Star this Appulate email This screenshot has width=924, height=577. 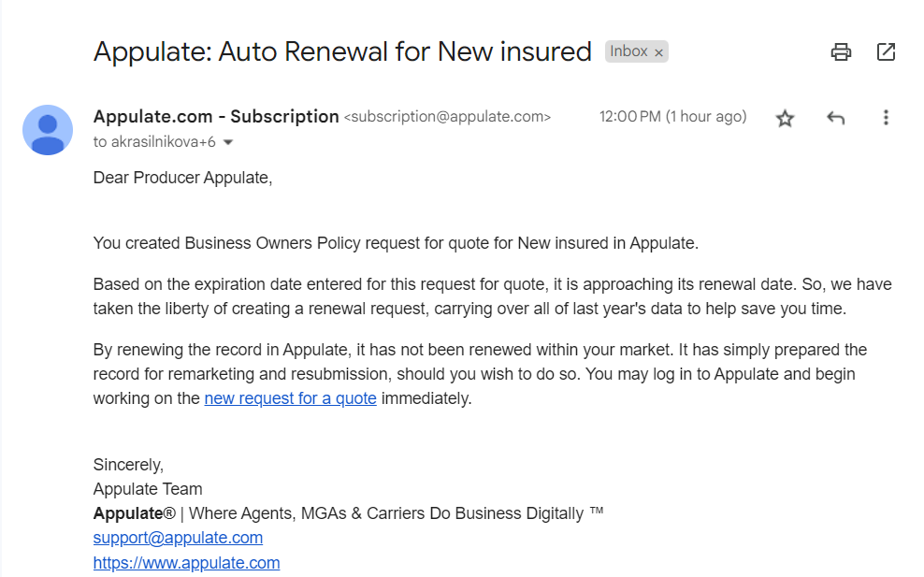(x=785, y=118)
